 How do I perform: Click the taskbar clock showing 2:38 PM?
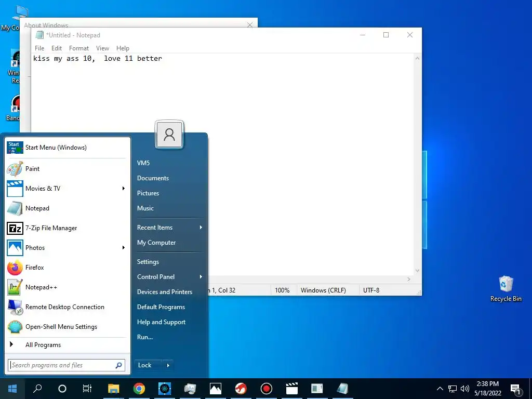pyautogui.click(x=487, y=389)
